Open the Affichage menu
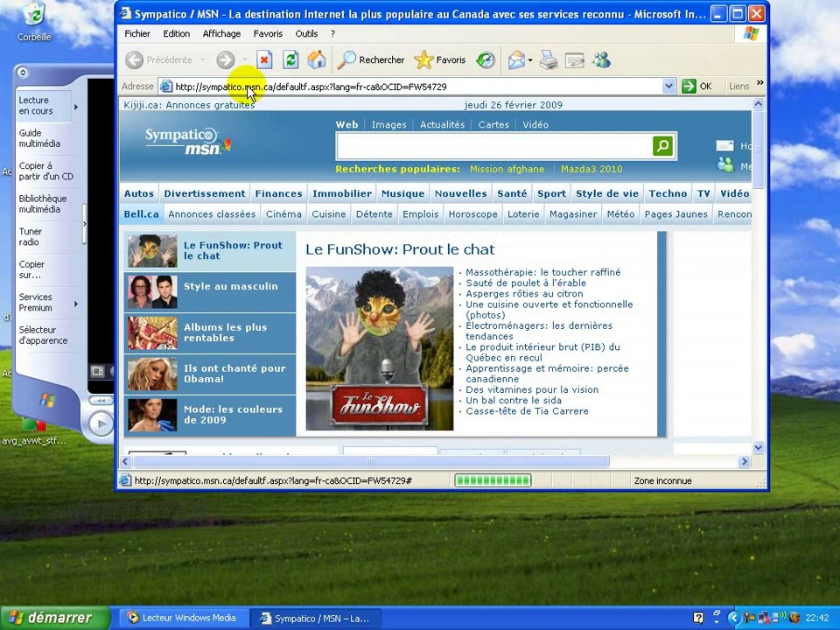840x630 pixels. pyautogui.click(x=221, y=34)
